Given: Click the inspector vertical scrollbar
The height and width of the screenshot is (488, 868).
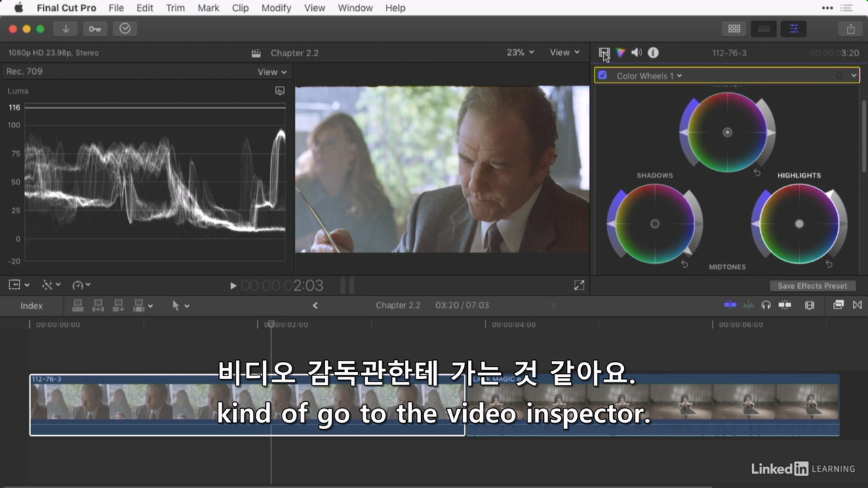Looking at the screenshot, I should [x=864, y=136].
